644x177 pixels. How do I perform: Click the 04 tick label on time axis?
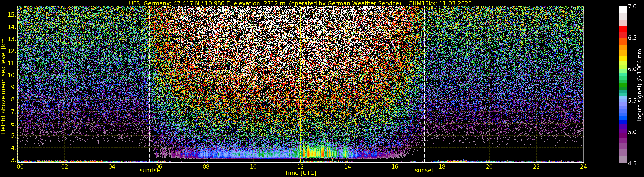(x=112, y=166)
